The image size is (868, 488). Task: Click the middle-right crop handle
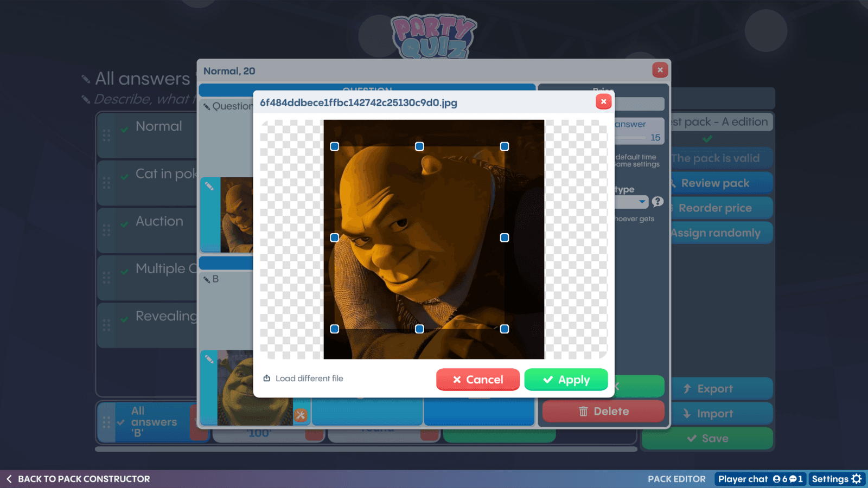(505, 237)
